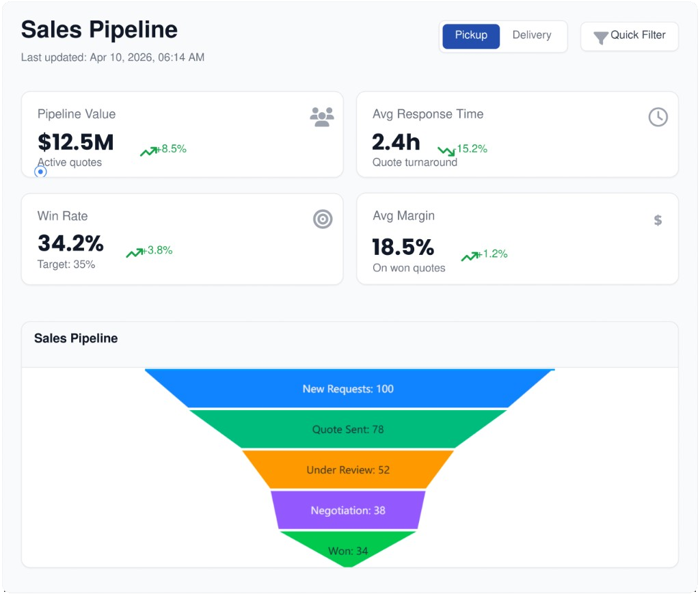
Task: Select the Pickup toggle option
Action: click(471, 36)
